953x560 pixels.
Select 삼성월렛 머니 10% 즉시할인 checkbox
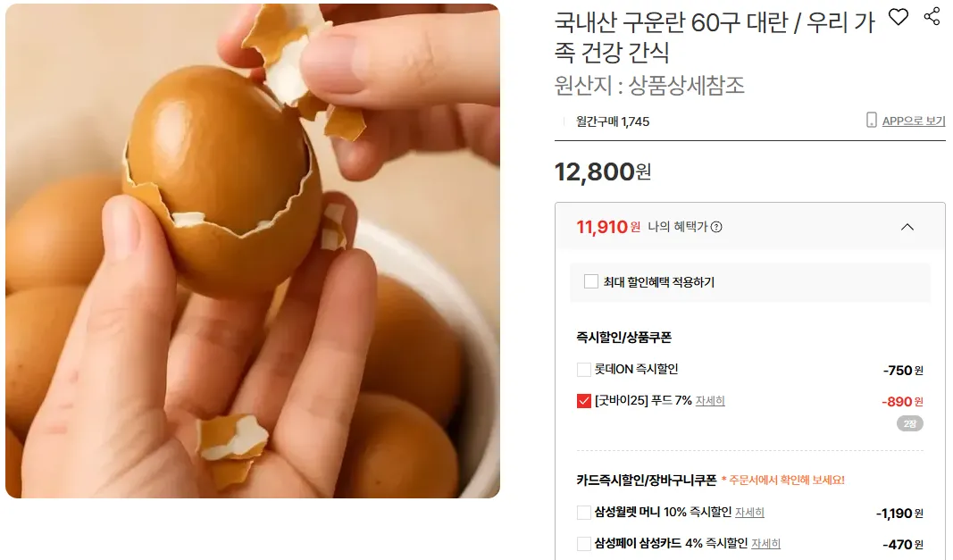click(583, 513)
